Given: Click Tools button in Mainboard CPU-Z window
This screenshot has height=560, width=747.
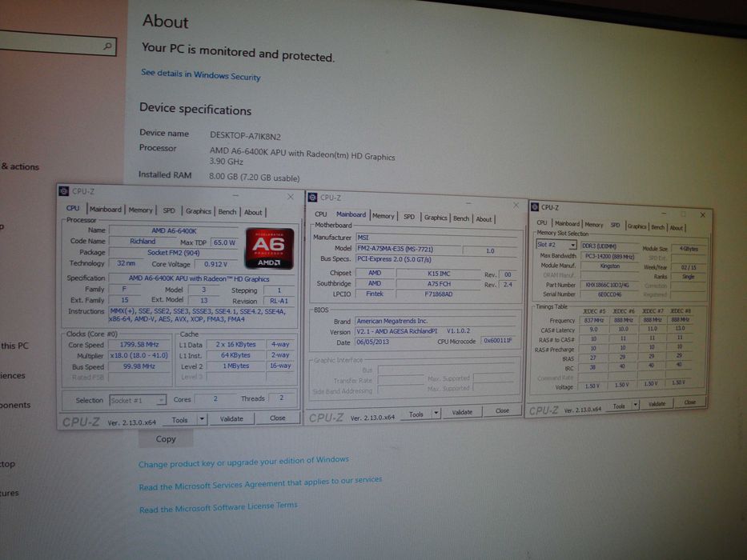Looking at the screenshot, I should click(416, 414).
